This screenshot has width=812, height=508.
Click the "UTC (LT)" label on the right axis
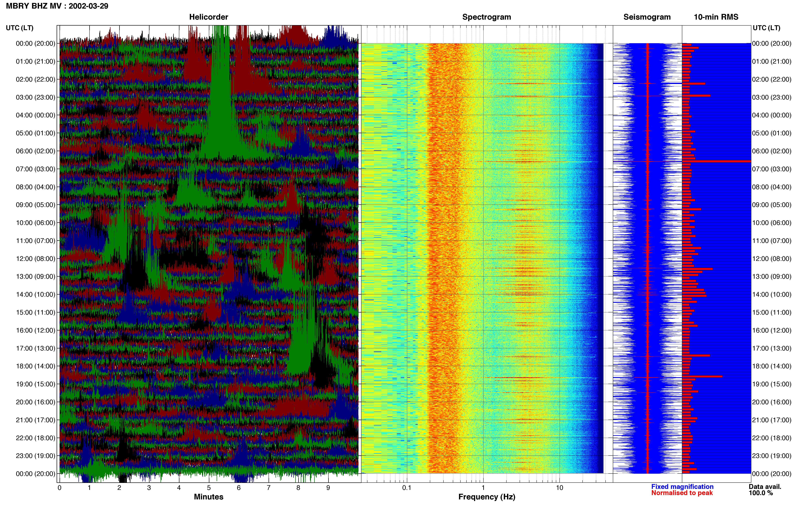(x=766, y=28)
